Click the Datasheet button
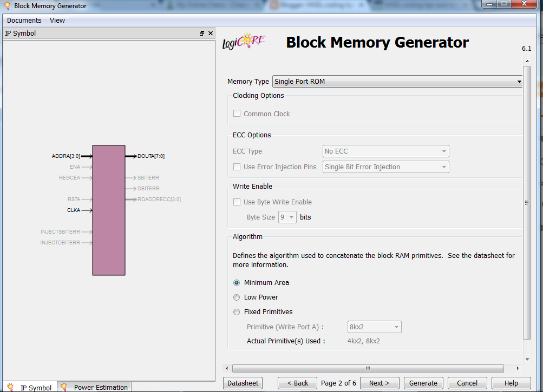The image size is (543, 392). point(243,382)
